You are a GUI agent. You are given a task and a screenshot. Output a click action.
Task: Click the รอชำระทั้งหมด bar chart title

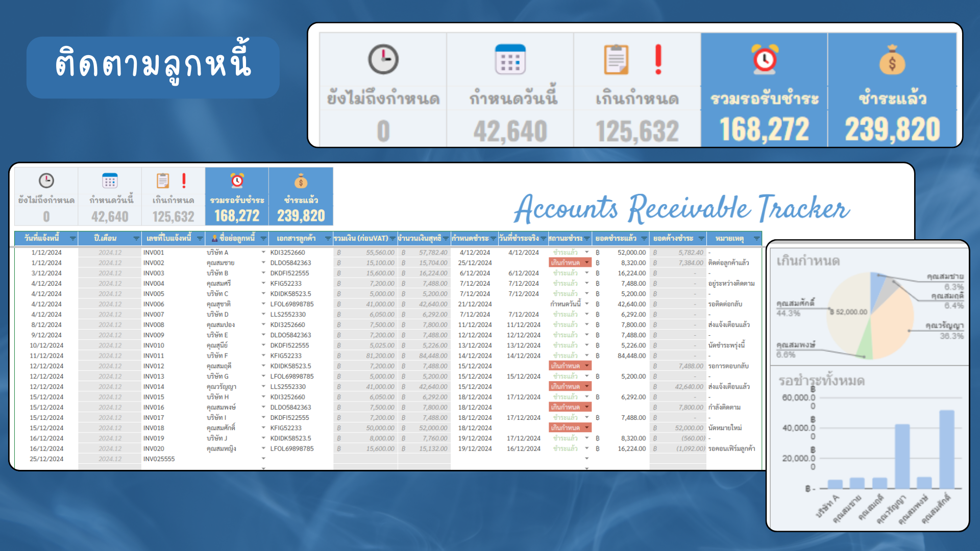click(x=821, y=381)
